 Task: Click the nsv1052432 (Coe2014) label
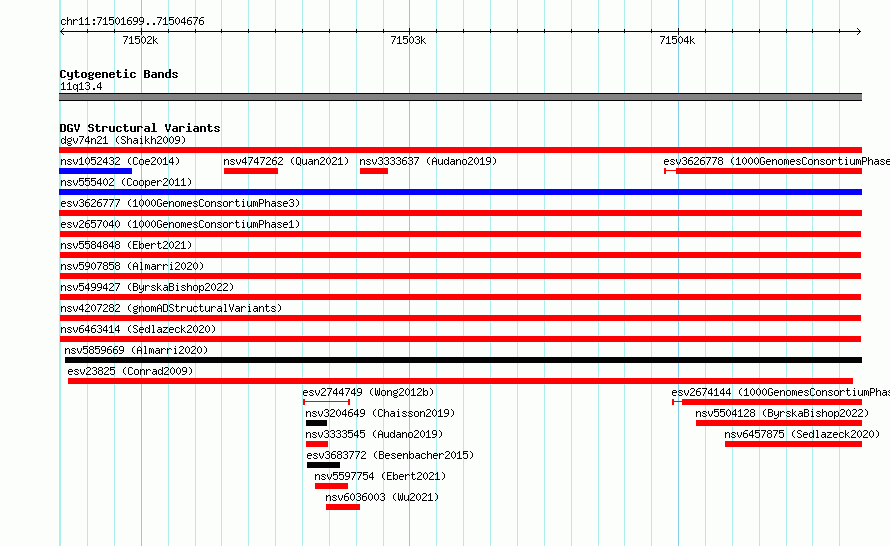point(120,161)
